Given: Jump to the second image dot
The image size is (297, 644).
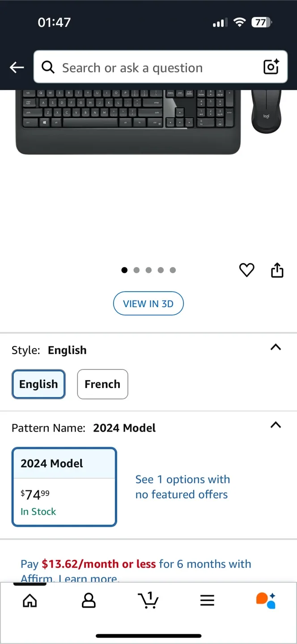Looking at the screenshot, I should [x=136, y=270].
